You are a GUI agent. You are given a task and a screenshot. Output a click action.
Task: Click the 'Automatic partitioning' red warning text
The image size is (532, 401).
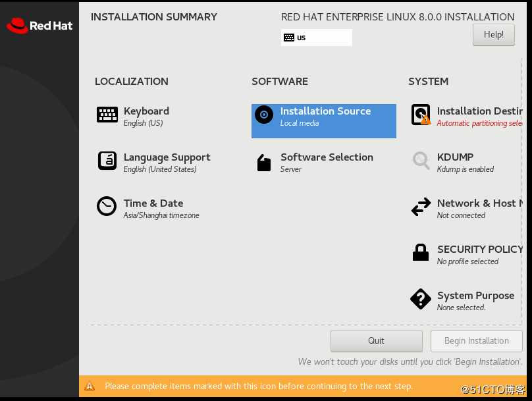pos(479,123)
